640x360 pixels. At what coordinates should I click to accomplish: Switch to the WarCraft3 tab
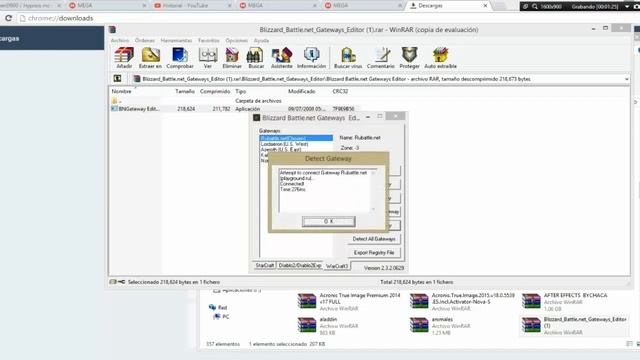337,266
